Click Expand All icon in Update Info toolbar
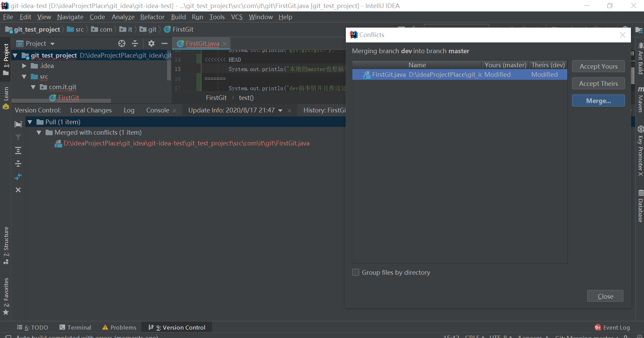The image size is (644, 338). 18,150
